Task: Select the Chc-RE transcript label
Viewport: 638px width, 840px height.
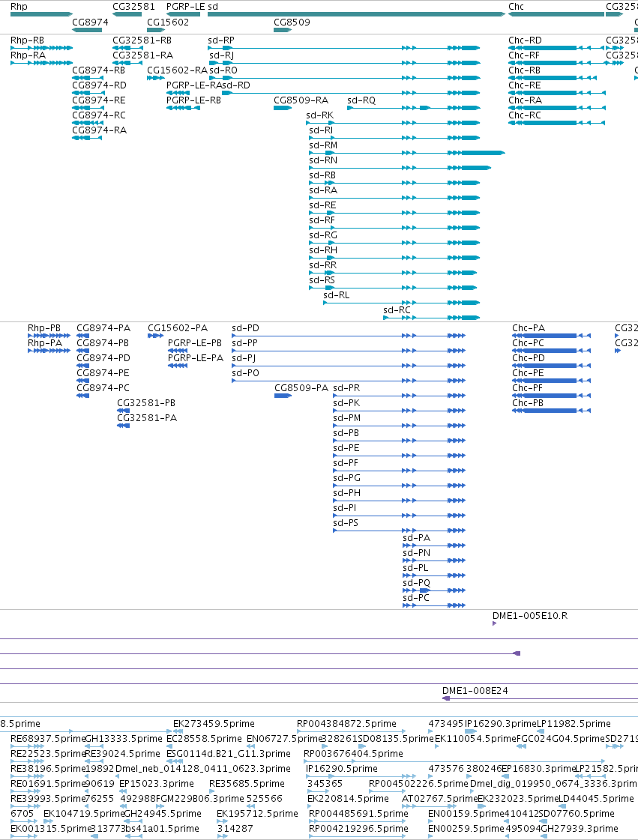Action: 524,85
